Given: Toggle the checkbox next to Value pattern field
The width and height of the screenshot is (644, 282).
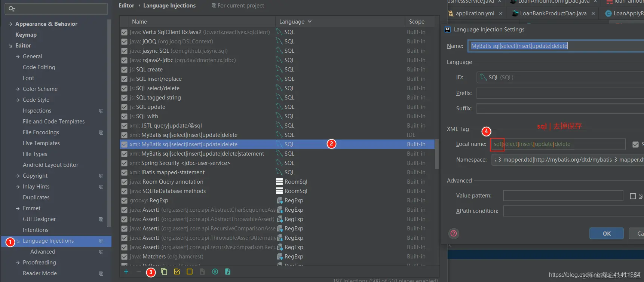Looking at the screenshot, I should [x=633, y=196].
